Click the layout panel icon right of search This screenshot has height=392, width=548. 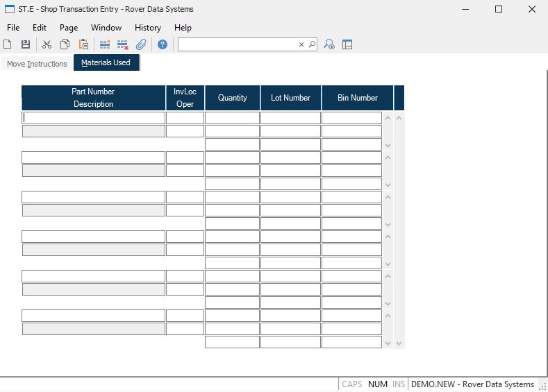tap(347, 44)
